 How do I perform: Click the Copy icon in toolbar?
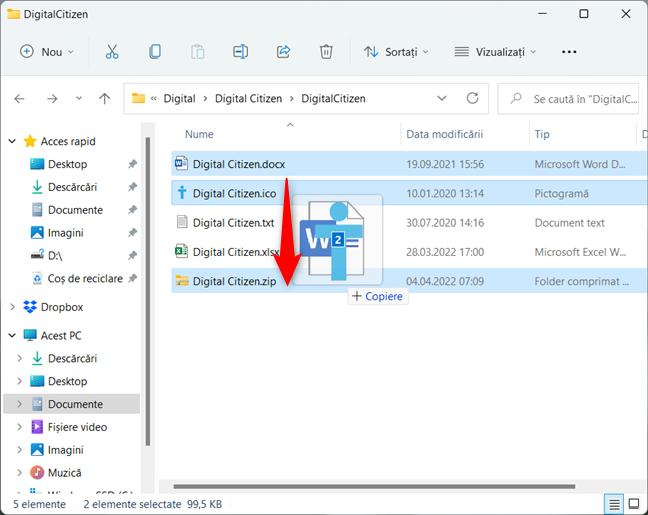point(155,52)
